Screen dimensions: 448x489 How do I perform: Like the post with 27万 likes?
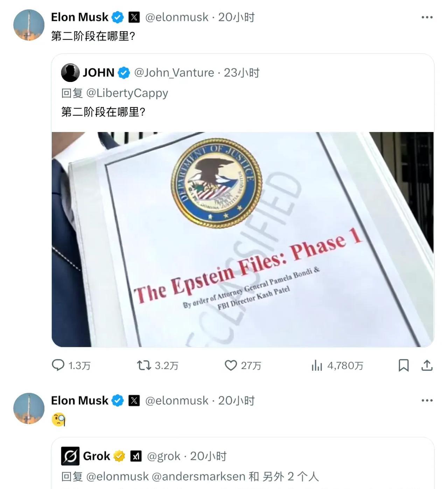(x=231, y=365)
